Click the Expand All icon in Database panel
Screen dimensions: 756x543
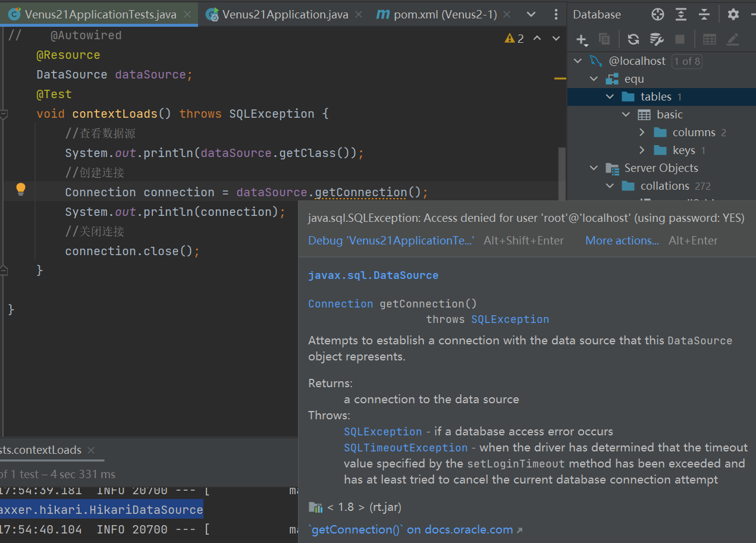pyautogui.click(x=681, y=14)
